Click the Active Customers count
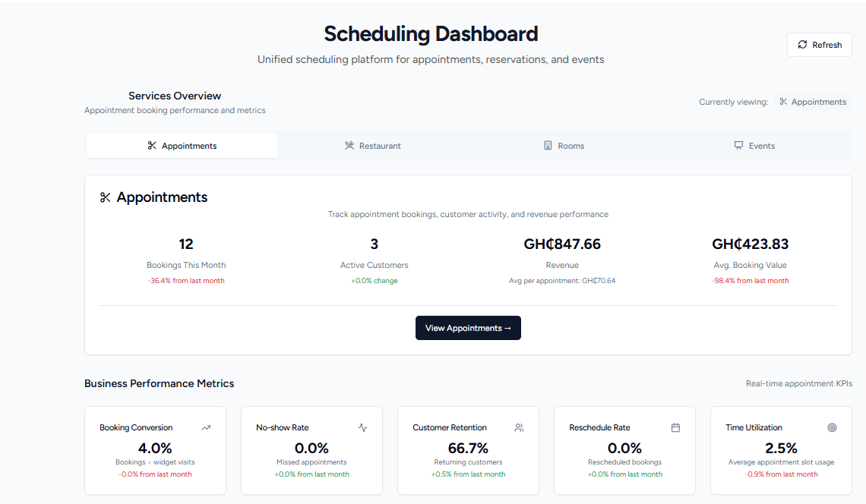 [375, 244]
